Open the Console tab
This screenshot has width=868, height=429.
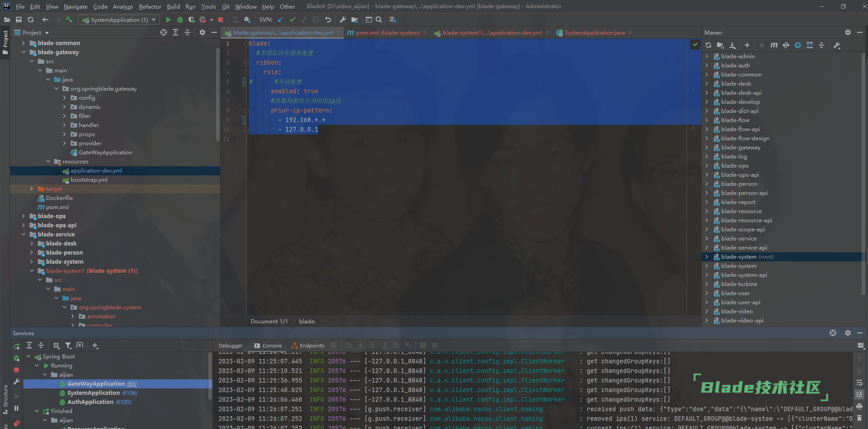pyautogui.click(x=268, y=345)
